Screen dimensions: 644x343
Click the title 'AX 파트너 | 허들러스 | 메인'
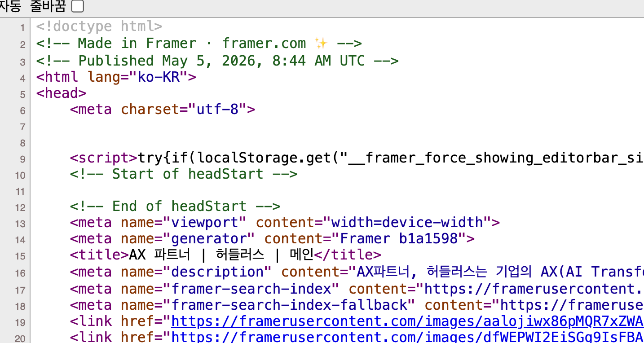(x=225, y=255)
